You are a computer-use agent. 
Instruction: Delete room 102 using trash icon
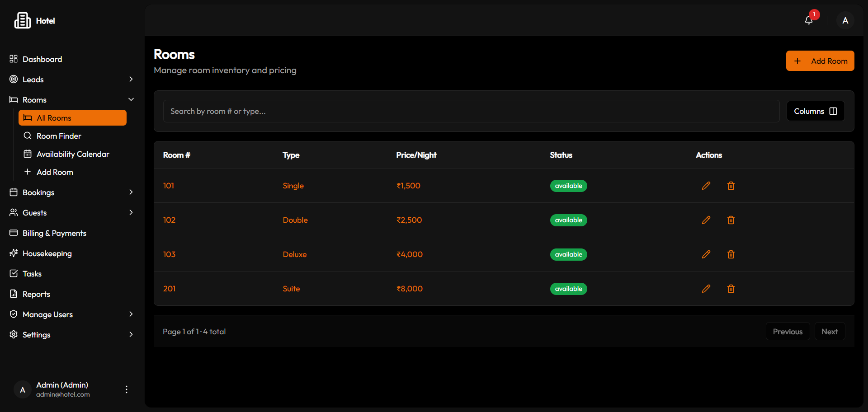731,220
